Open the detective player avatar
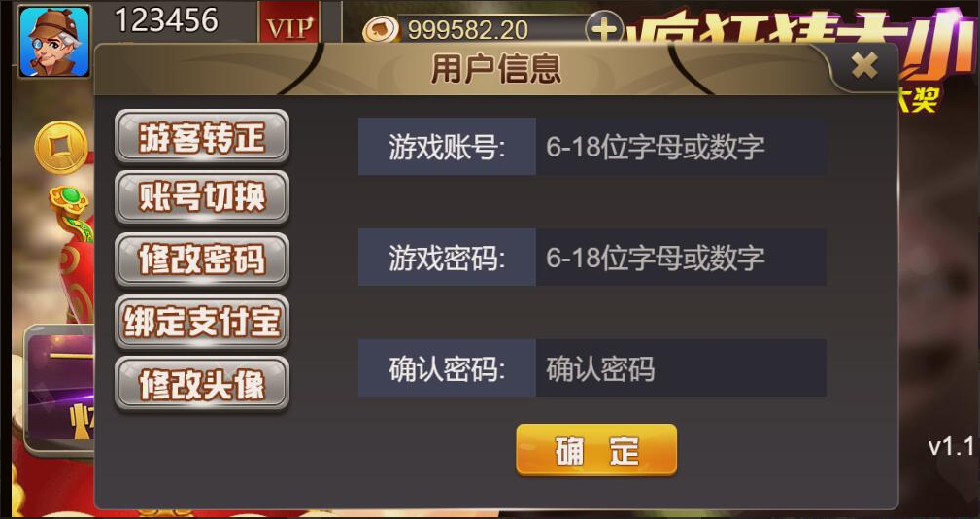Image resolution: width=980 pixels, height=519 pixels. coord(54,41)
